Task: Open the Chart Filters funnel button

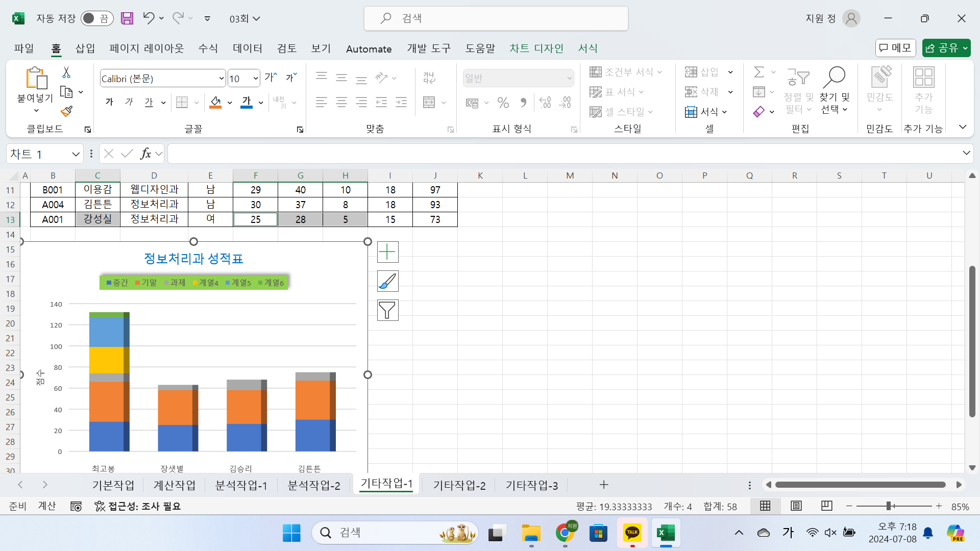Action: pos(387,310)
